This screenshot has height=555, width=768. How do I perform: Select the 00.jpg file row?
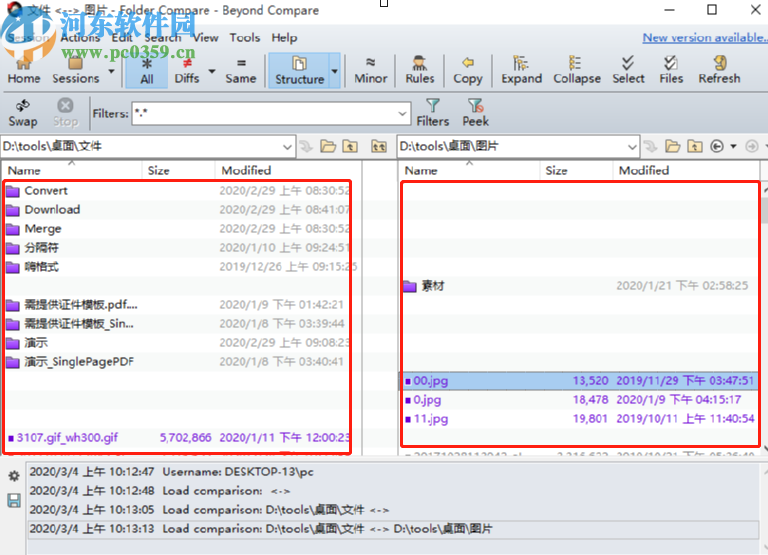(579, 381)
